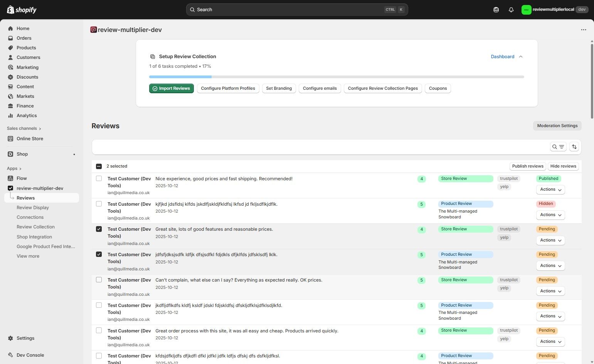Uncheck the selected 'Great site' review
594x364 pixels.
pyautogui.click(x=99, y=229)
